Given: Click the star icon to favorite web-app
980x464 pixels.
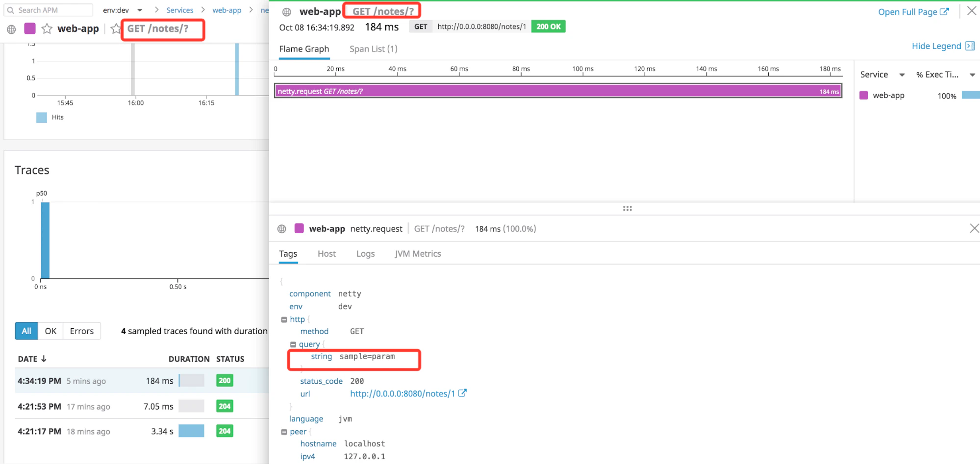Looking at the screenshot, I should coord(47,28).
